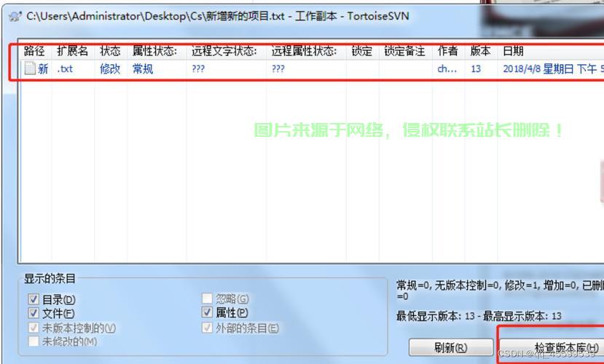Viewport: 604px width, 364px height.
Task: Toggle the 未版本控制的(V) checkbox
Action: click(x=34, y=328)
